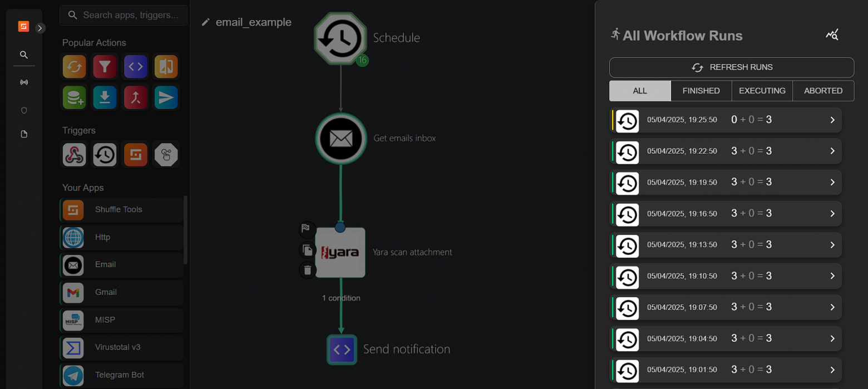Click the apps list scrollbar
The image size is (868, 389).
pos(186,229)
